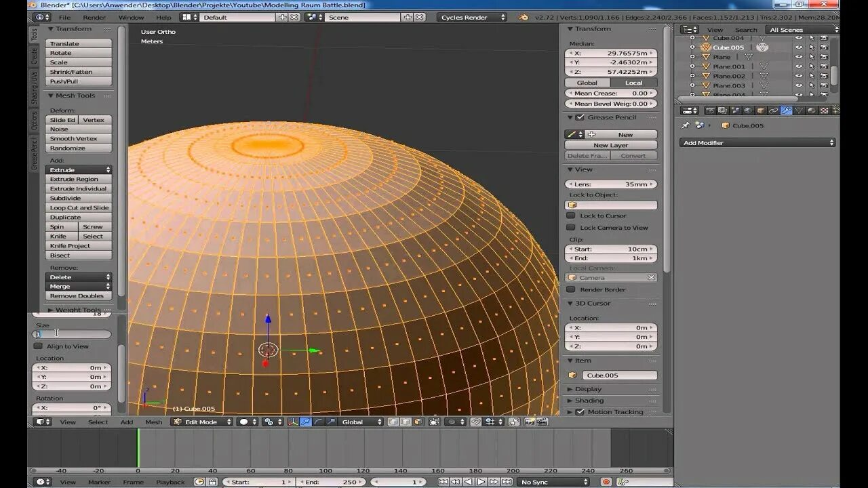Open the Cycles Render engine dropdown

[x=471, y=17]
